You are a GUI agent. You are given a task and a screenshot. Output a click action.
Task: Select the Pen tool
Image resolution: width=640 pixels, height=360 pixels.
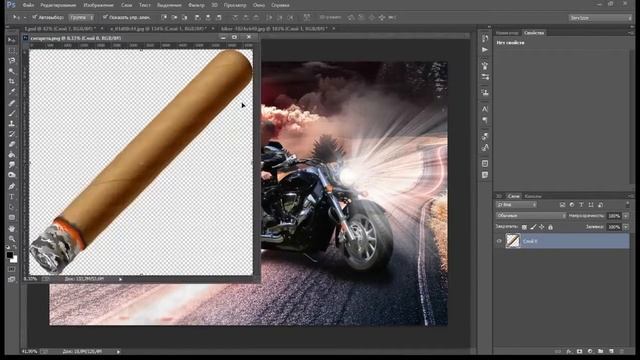pos(11,186)
